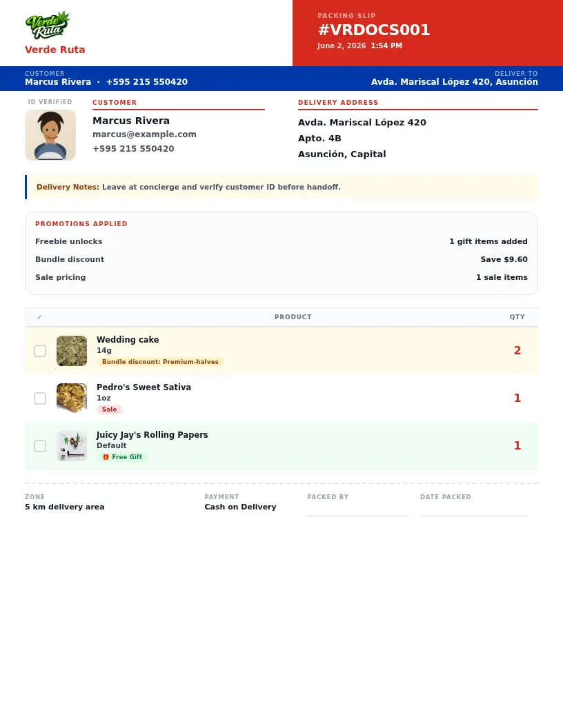This screenshot has width=563, height=728.
Task: Click the 'Sale pricing' promotion label
Action: [x=61, y=277]
